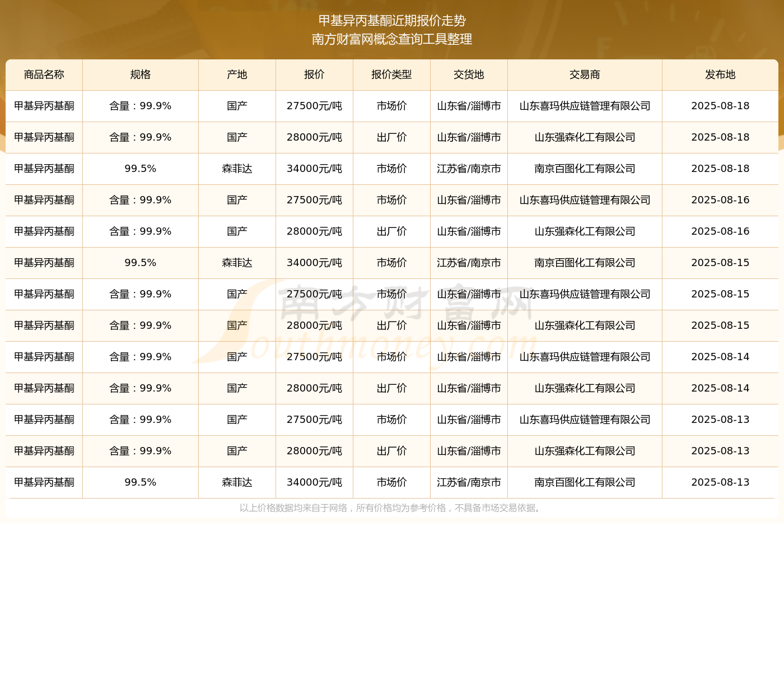
Task: Click 森菲达 in the 2025-08-13 row
Action: point(237,482)
